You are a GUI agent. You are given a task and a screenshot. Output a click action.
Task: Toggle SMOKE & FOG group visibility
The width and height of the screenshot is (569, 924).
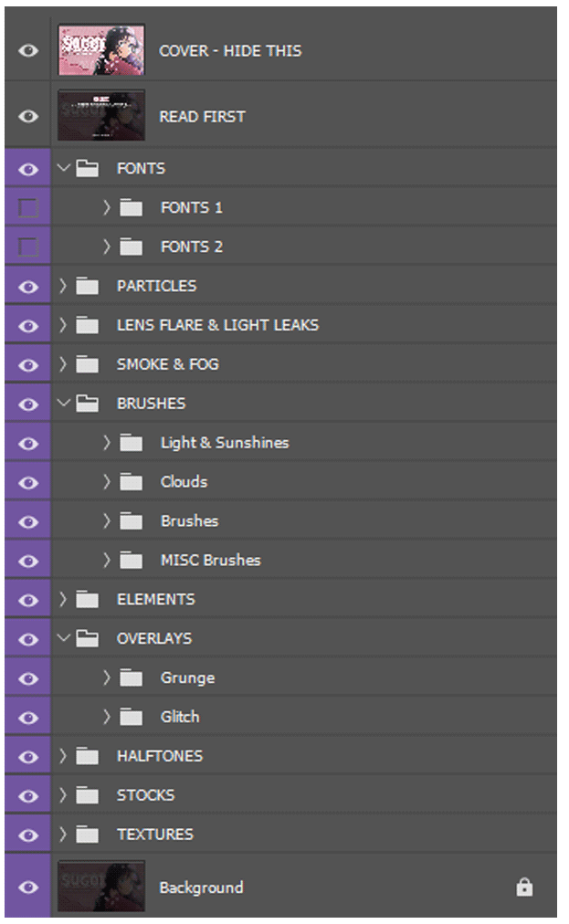click(27, 365)
